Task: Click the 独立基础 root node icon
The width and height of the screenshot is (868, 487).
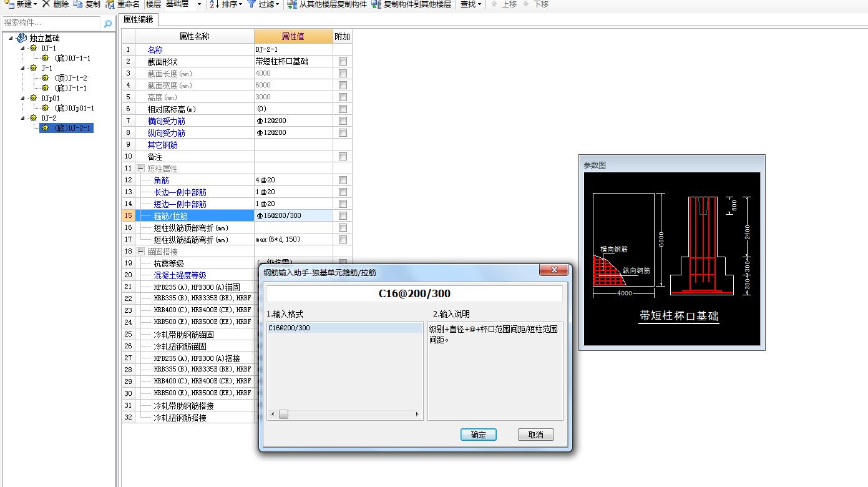Action: [22, 38]
